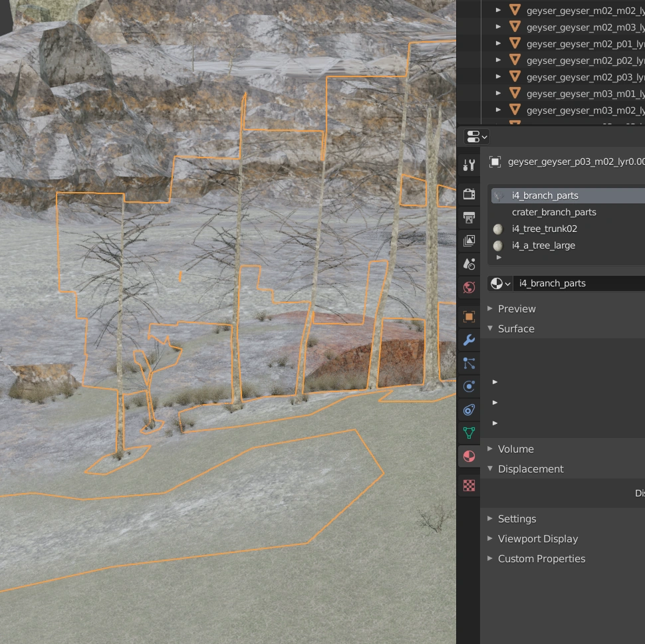Image resolution: width=645 pixels, height=644 pixels.
Task: Open the Particles properties tab
Action: click(469, 363)
